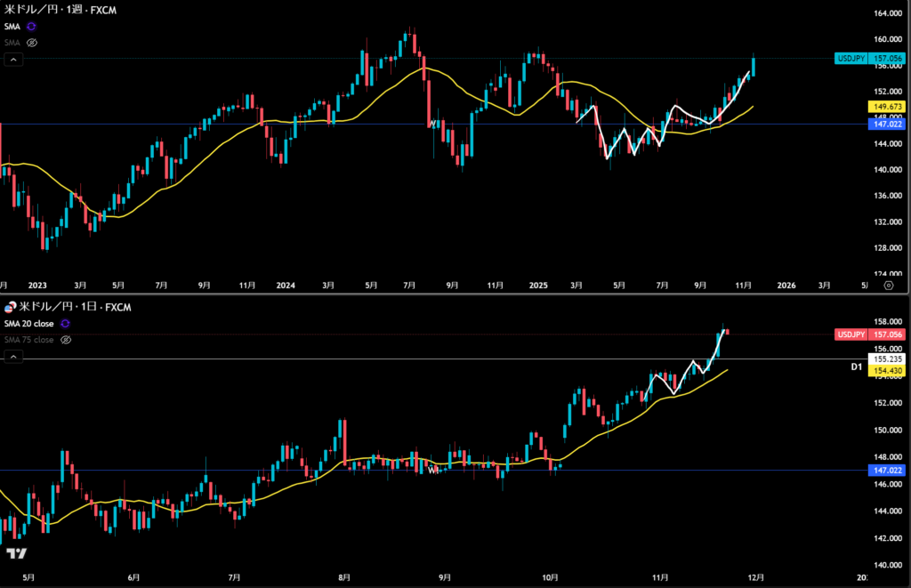Click the purple refresh icon beside weekly SMA

point(31,27)
